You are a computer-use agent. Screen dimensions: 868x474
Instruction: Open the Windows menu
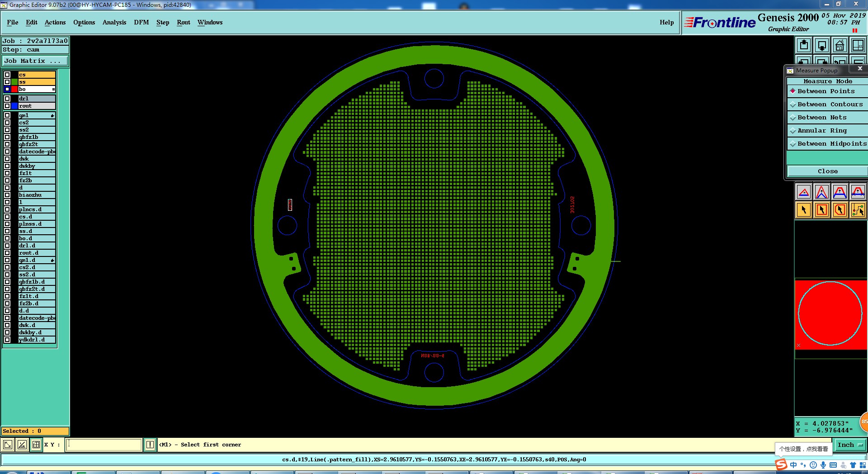point(210,22)
